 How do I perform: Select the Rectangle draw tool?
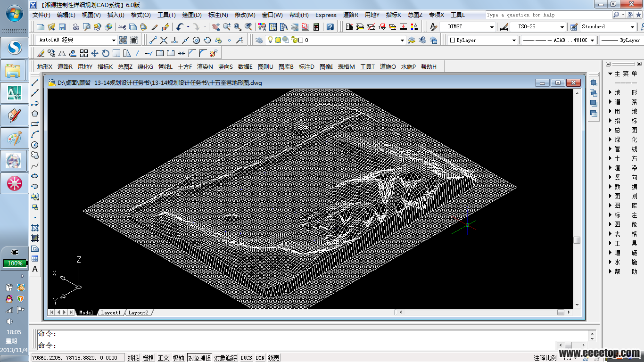(x=35, y=124)
